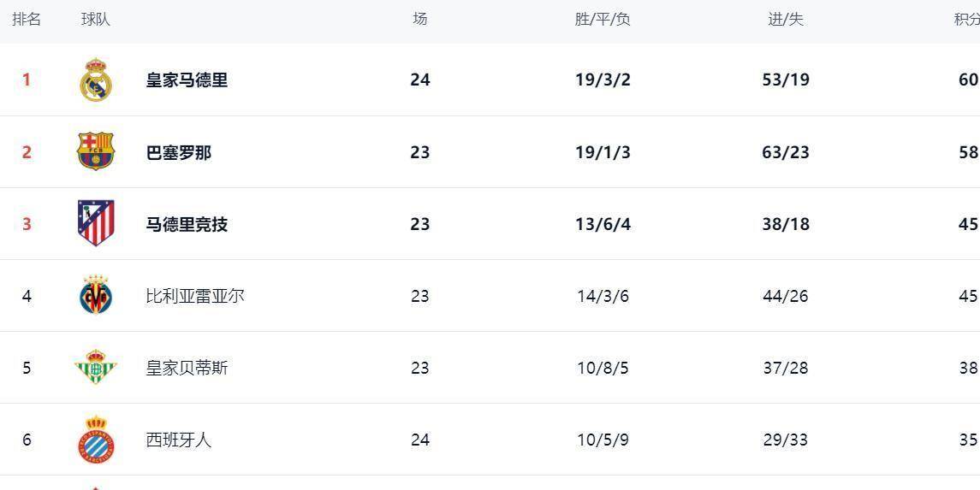This screenshot has width=980, height=490.
Task: Open team link 巴塞罗那
Action: pos(178,152)
